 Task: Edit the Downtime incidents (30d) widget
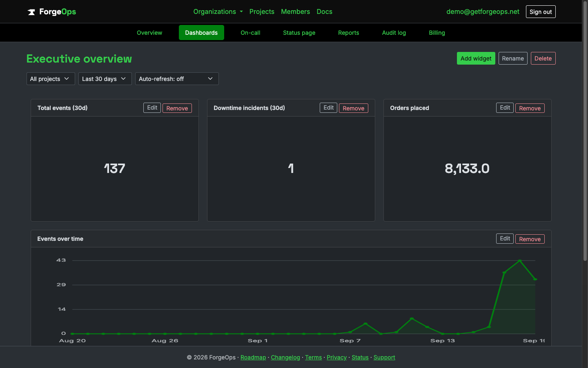tap(328, 108)
